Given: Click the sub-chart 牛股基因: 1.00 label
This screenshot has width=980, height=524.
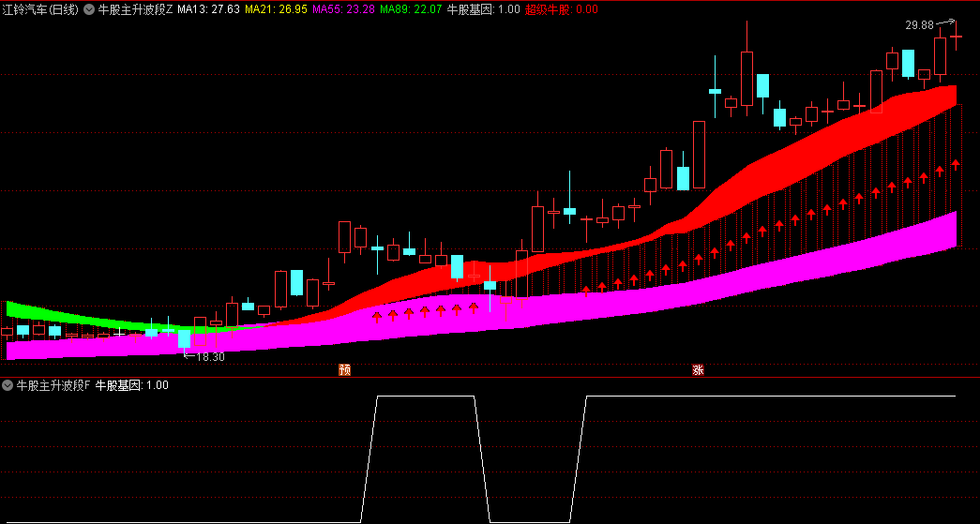Looking at the screenshot, I should [132, 385].
